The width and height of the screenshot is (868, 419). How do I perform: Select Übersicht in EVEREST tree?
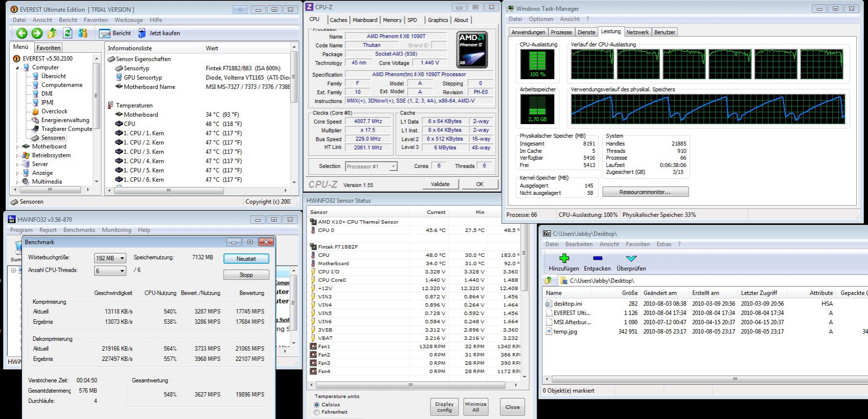54,76
